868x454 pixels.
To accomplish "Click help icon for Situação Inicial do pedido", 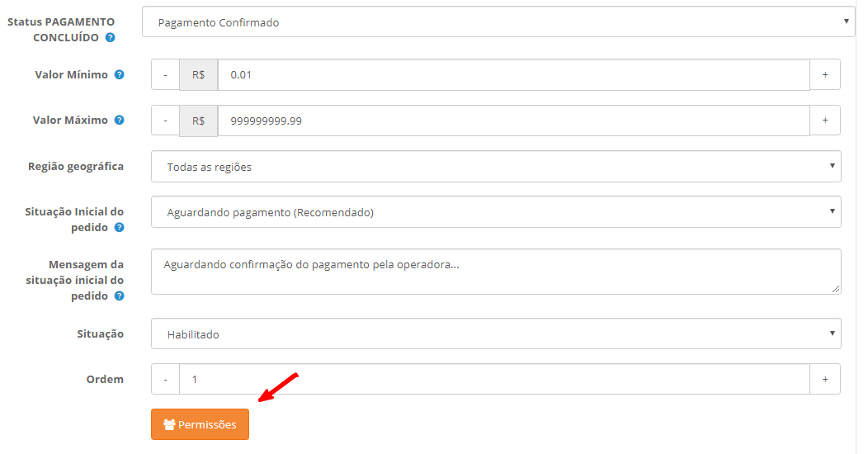I will [x=119, y=228].
